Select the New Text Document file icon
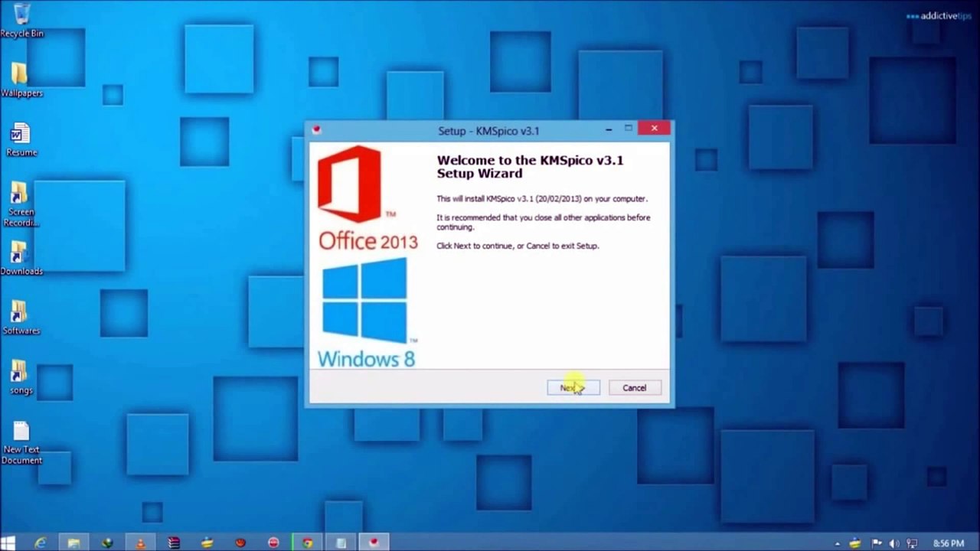Viewport: 980px width, 551px height. tap(21, 442)
